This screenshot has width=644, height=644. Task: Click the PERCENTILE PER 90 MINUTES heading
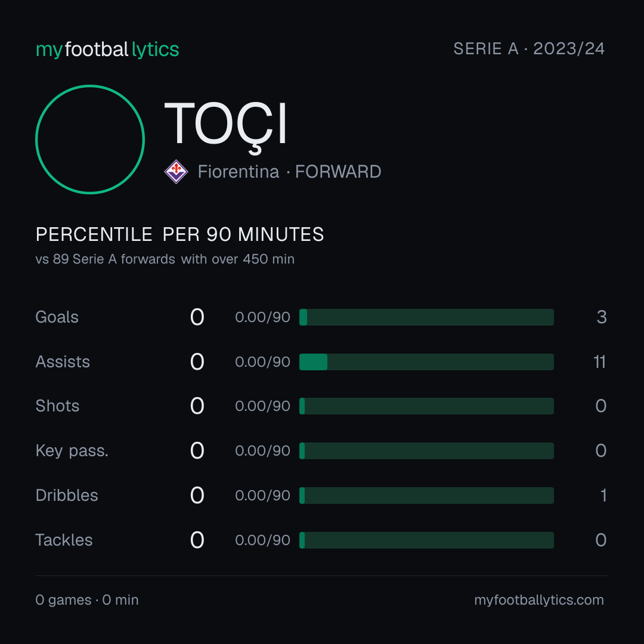pos(179,234)
